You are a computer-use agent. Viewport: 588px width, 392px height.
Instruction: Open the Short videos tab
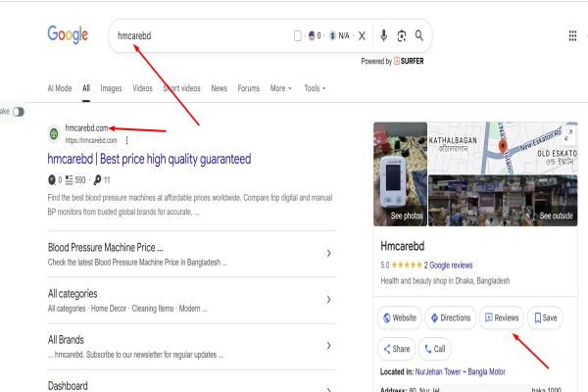[x=182, y=88]
